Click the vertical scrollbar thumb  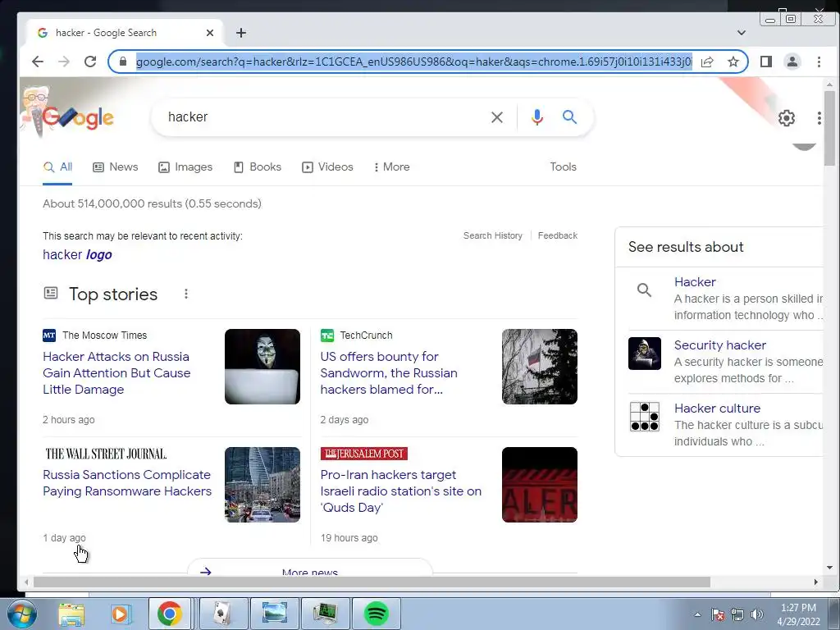pyautogui.click(x=829, y=128)
